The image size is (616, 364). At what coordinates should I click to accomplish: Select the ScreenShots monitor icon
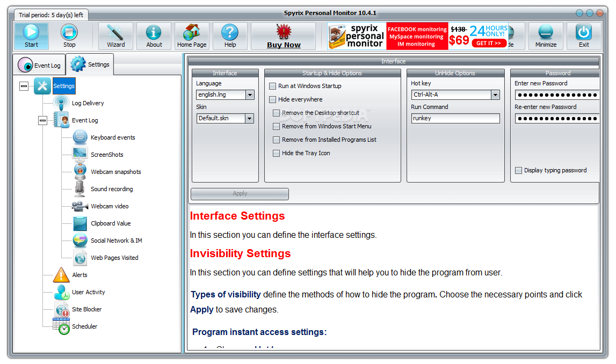(x=80, y=155)
